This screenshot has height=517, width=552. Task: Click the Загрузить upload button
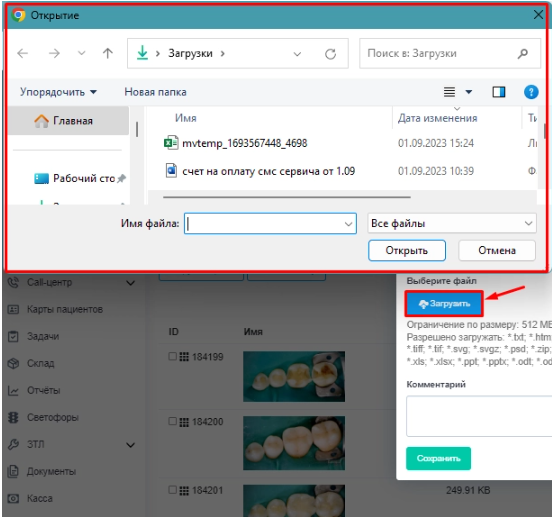coord(444,303)
